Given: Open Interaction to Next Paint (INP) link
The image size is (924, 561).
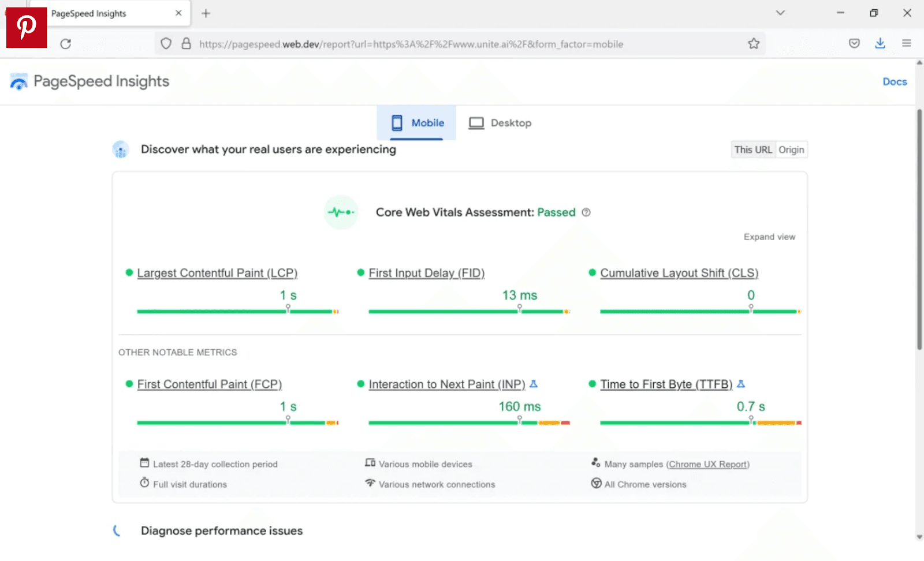Looking at the screenshot, I should click(447, 384).
